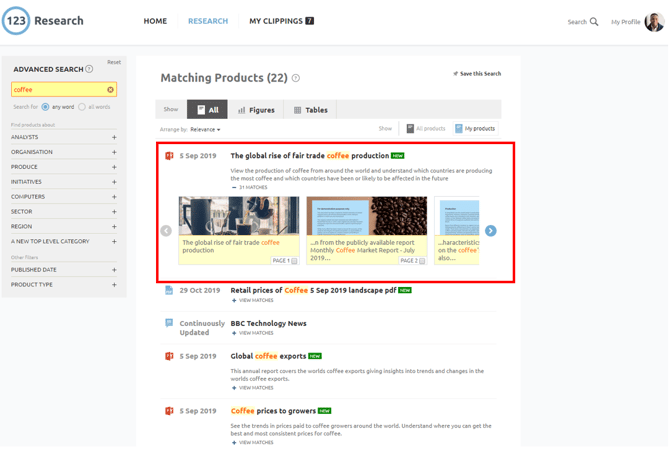670x449 pixels.
Task: Open the search magnifier in header
Action: pos(594,21)
